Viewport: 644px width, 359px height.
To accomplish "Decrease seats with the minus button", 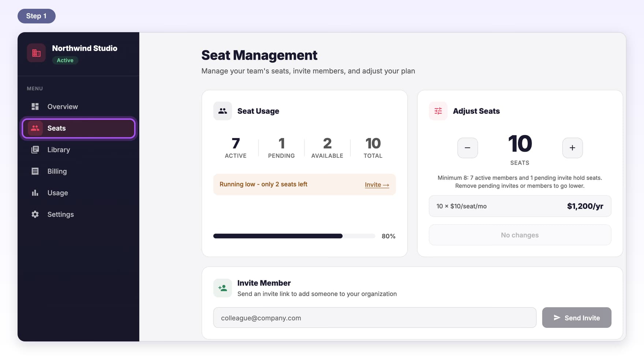I will 467,148.
